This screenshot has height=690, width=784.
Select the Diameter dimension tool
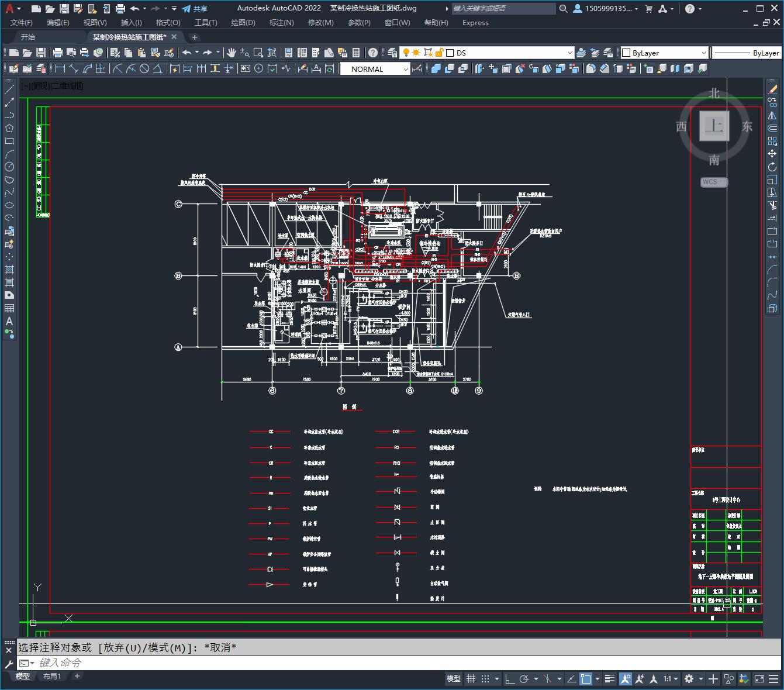(144, 68)
